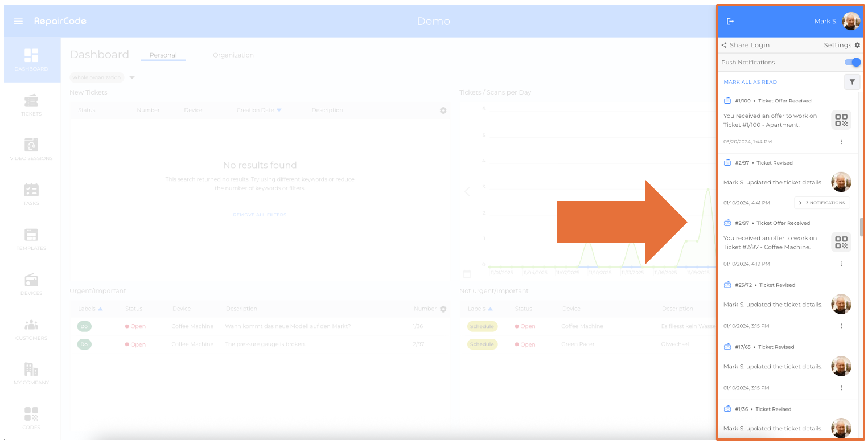Select the Personal dashboard tab
Screen dimensions: 868x443
163,55
